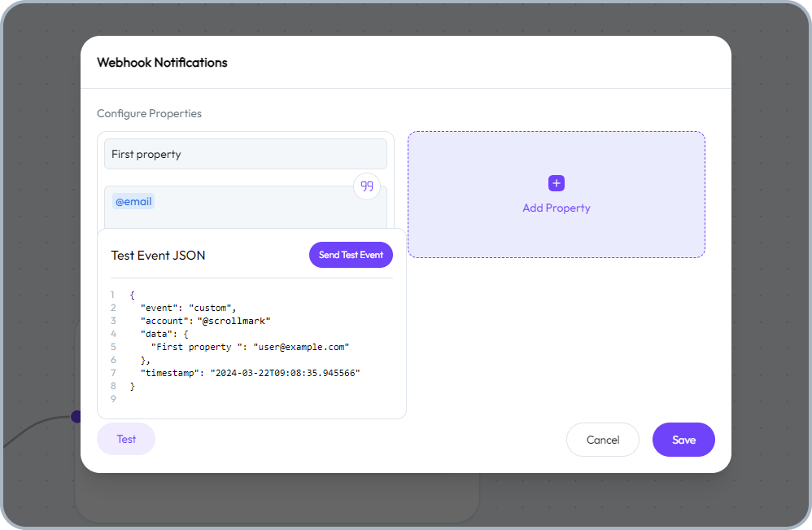
Task: Click the Test Event JSON panel heading
Action: coord(158,255)
